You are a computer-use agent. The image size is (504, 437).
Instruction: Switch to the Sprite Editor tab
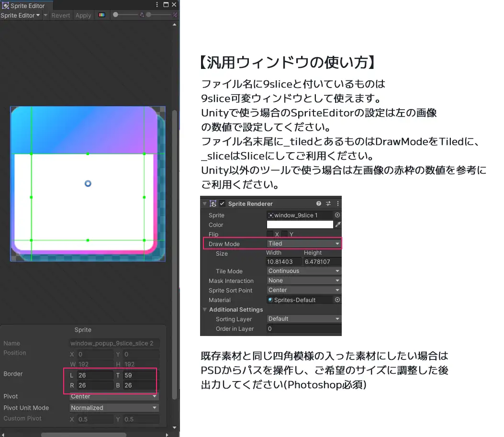click(x=26, y=6)
